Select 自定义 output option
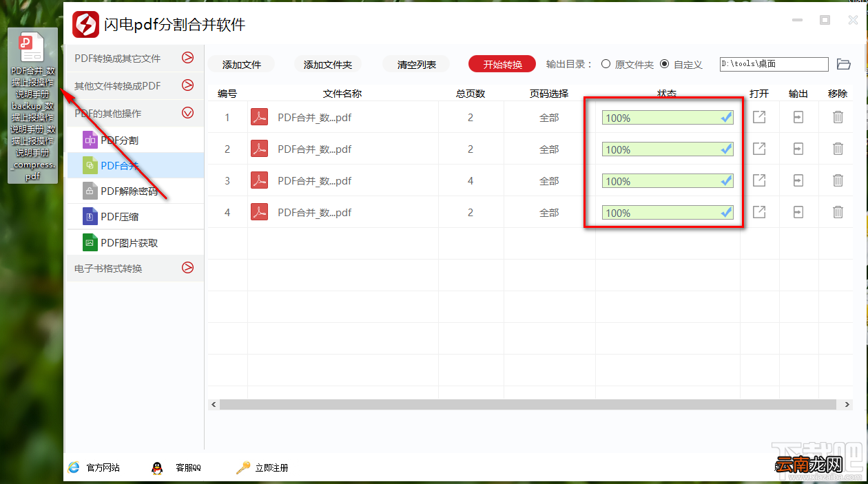Image resolution: width=868 pixels, height=484 pixels. pos(681,64)
